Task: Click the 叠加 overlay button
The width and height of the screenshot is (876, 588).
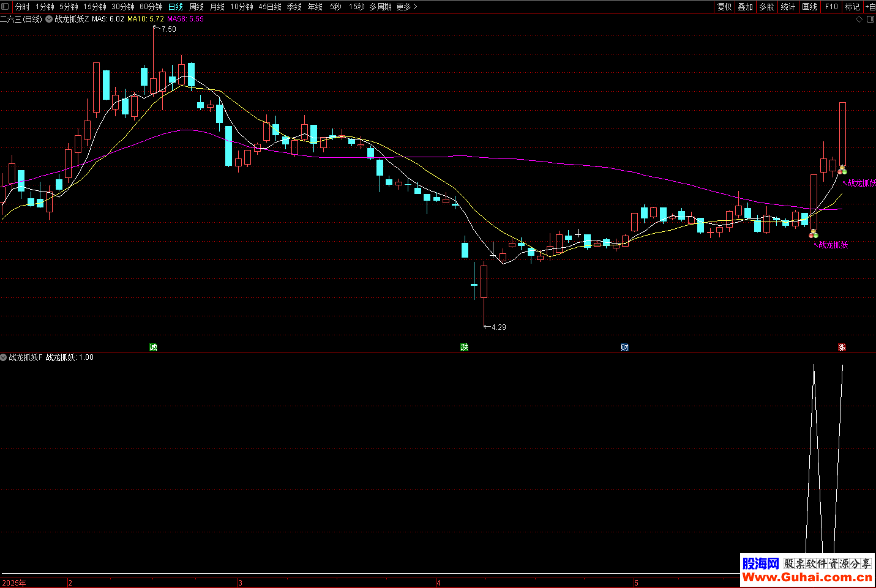Action: tap(746, 7)
